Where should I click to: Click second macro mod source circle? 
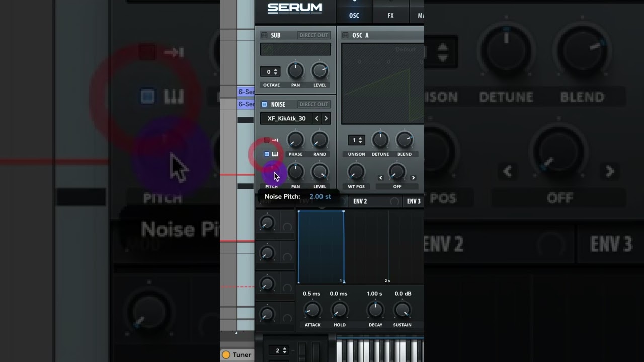pos(287,257)
